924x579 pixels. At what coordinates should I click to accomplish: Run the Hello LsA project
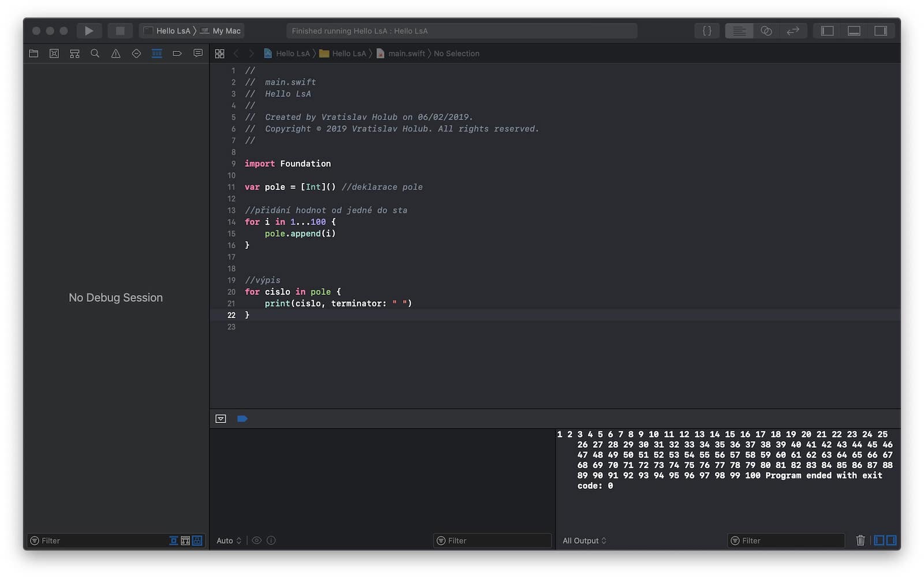tap(88, 31)
